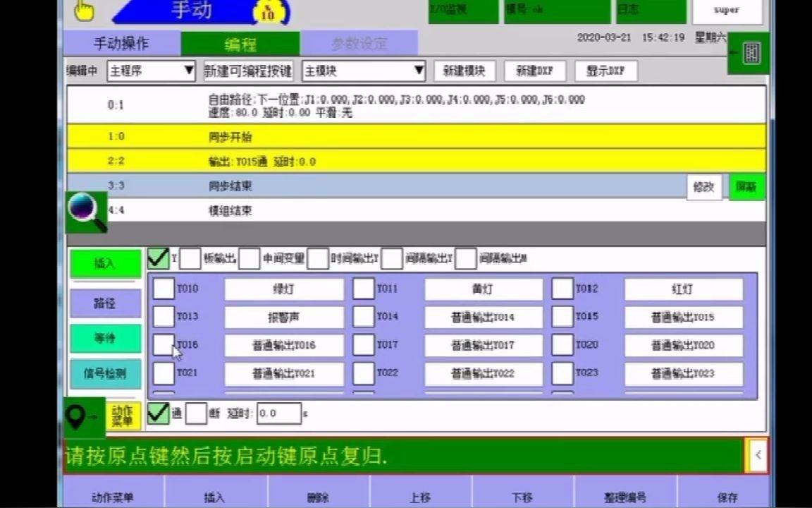Tick the Y015 checkbox

[x=562, y=317]
